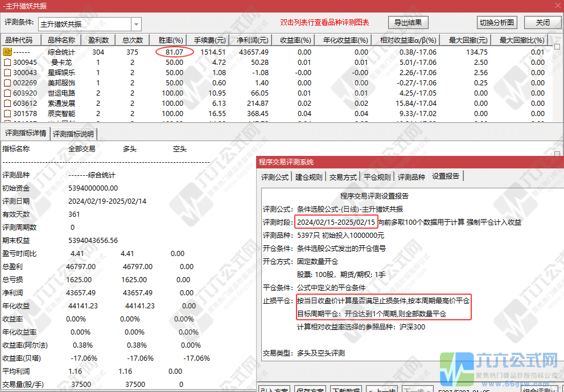Viewport: 564px width, 392px height.
Task: Click the document icon for stock 301578
Action: click(8, 113)
